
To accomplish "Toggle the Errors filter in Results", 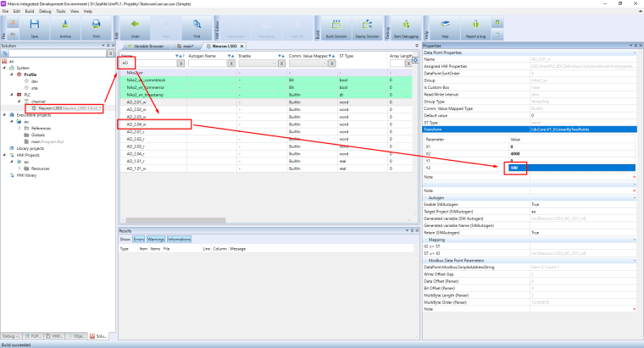I will (x=138, y=240).
